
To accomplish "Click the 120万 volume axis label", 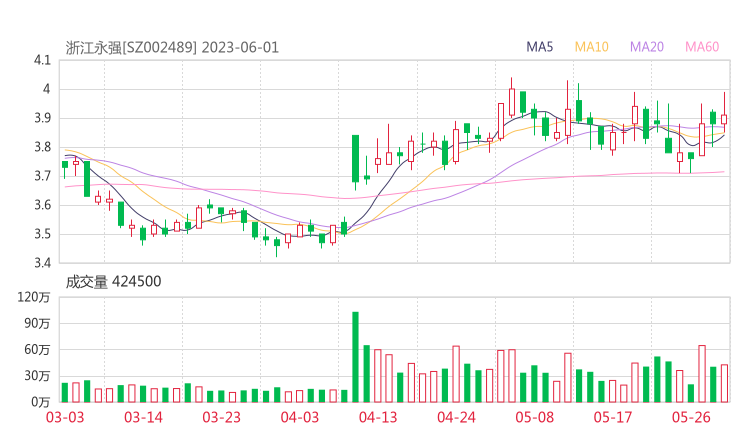I will [x=34, y=297].
